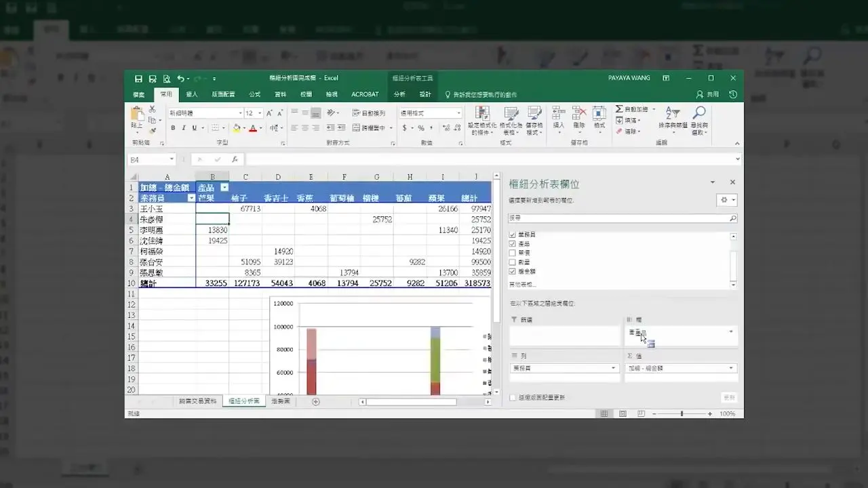The width and height of the screenshot is (868, 488).
Task: Click Merge & Center (跨欄置中)
Action: pyautogui.click(x=370, y=128)
